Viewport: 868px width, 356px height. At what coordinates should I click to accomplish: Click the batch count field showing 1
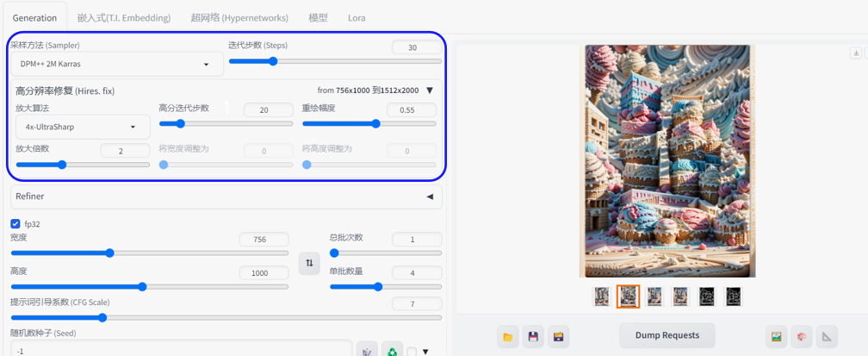click(x=417, y=240)
